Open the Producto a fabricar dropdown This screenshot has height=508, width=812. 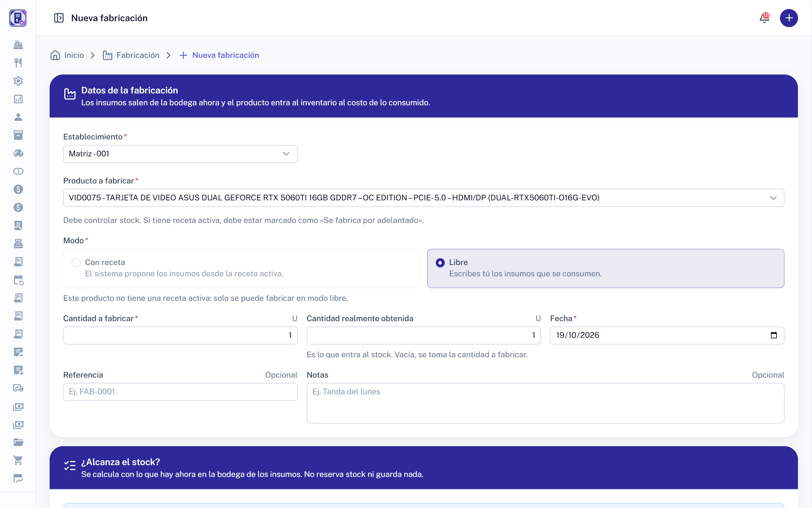coord(423,198)
